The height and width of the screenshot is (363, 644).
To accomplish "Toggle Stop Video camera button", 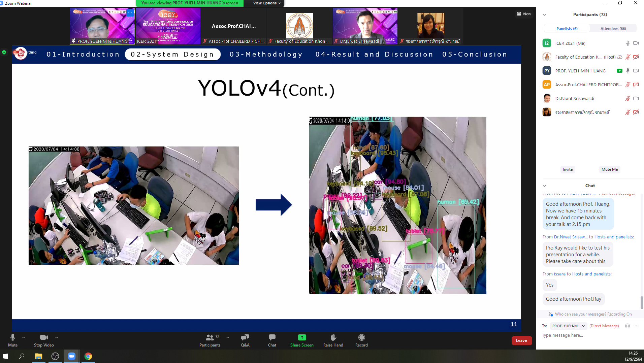I will [x=44, y=337].
